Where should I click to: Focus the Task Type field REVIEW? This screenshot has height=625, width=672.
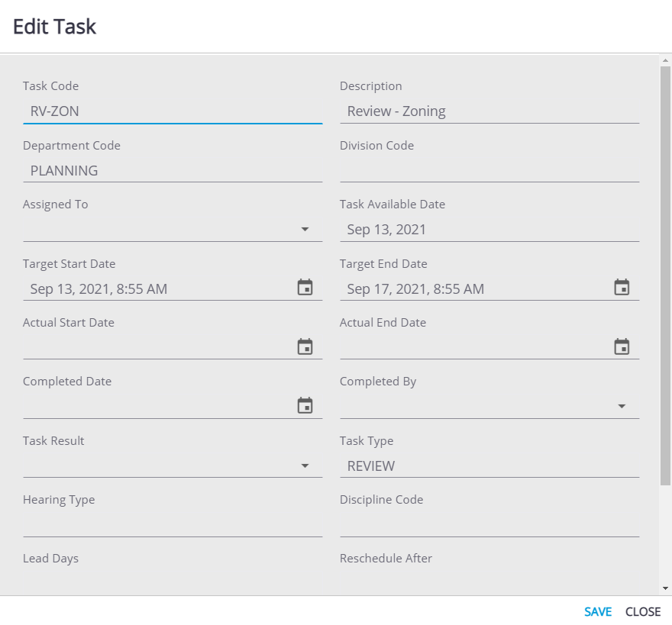pyautogui.click(x=489, y=466)
